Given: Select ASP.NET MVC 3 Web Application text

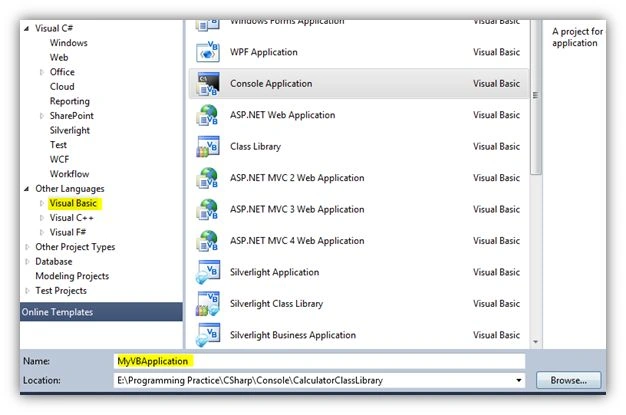Looking at the screenshot, I should tap(297, 209).
